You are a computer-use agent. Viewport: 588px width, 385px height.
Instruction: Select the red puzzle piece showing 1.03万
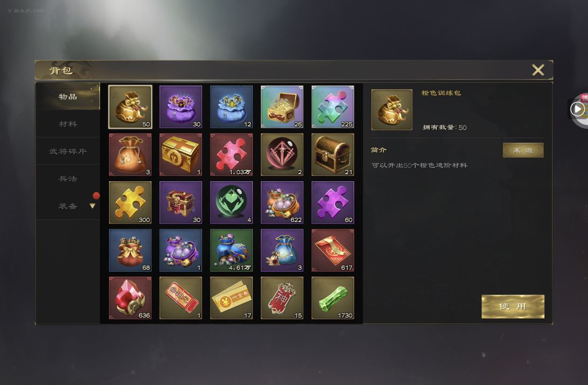[x=231, y=155]
